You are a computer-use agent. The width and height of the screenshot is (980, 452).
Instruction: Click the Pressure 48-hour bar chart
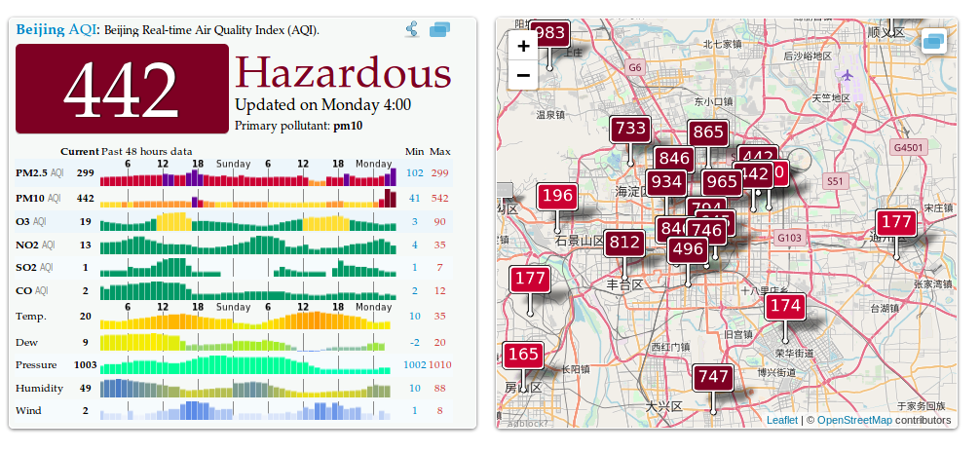pos(245,365)
